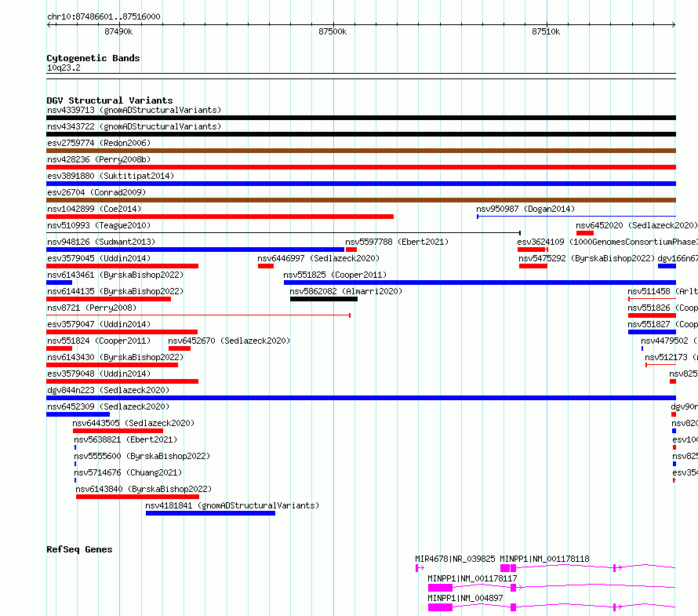Open the MINPP1|NM_001178118 transcript
The height and width of the screenshot is (616, 698).
[x=544, y=559]
